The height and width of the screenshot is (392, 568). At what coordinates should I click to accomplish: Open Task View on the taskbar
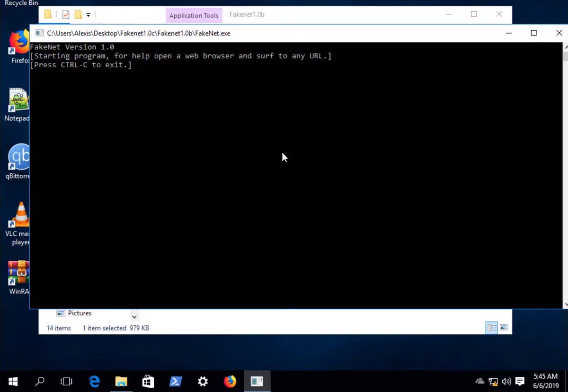(67, 381)
